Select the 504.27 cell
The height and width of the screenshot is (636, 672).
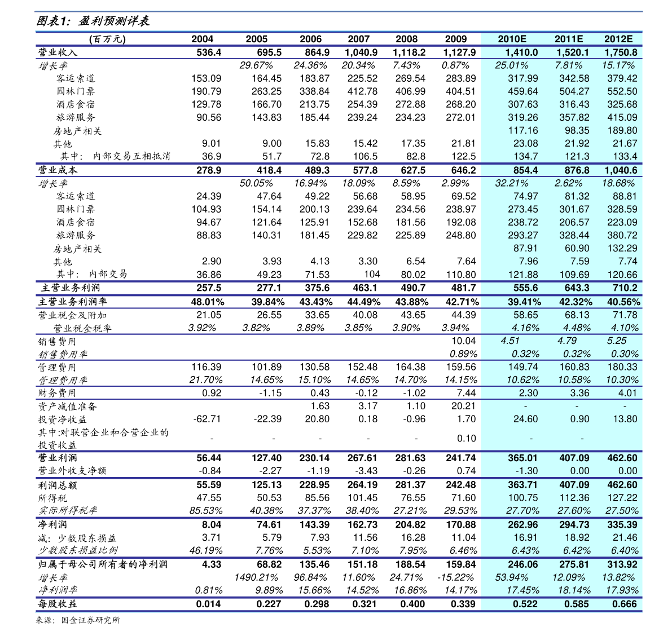pos(574,91)
